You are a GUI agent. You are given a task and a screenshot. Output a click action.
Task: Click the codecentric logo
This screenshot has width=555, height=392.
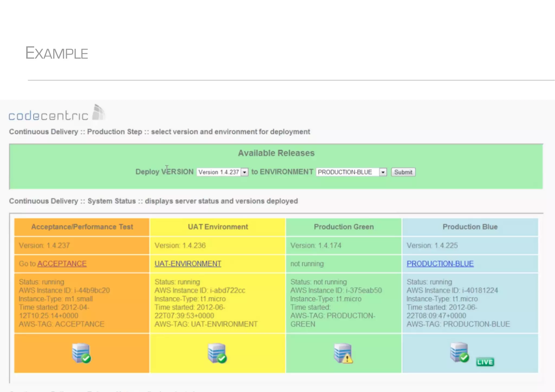[x=57, y=113]
